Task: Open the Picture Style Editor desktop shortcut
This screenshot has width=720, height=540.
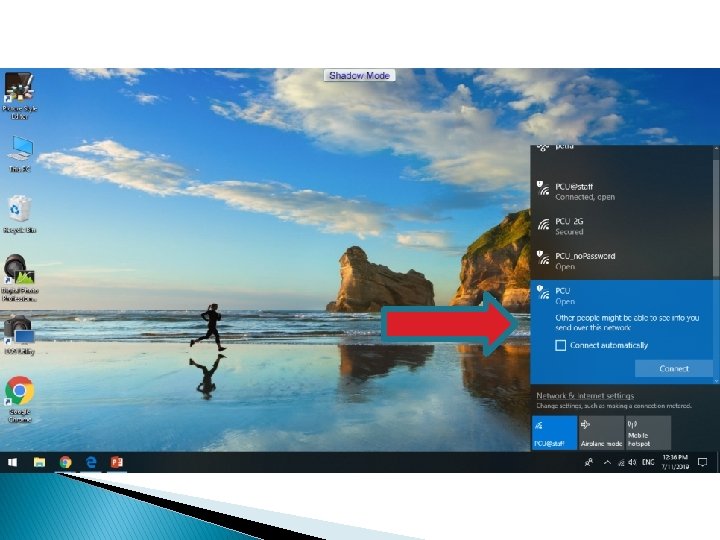Action: click(x=19, y=96)
